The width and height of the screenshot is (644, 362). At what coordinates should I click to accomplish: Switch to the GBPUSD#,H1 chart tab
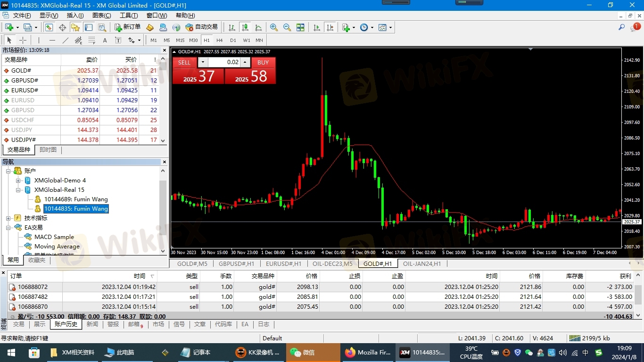[x=236, y=264]
